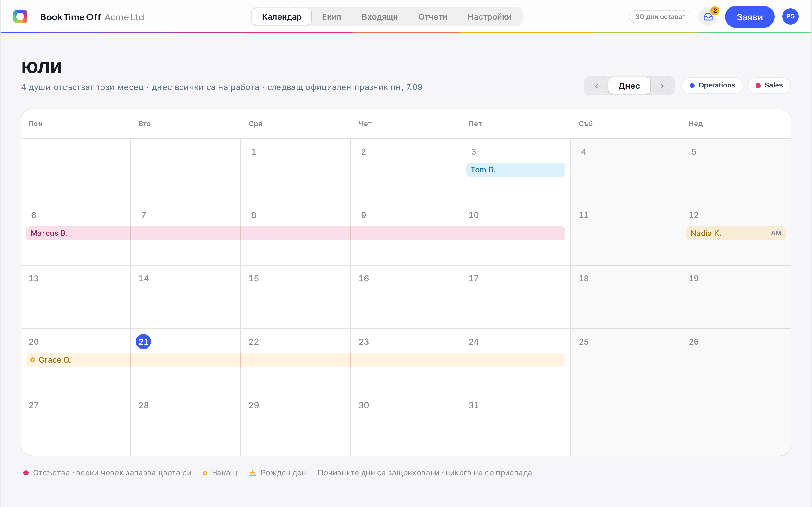The image size is (812, 507).
Task: Click the birthday cake legend icon
Action: (252, 473)
